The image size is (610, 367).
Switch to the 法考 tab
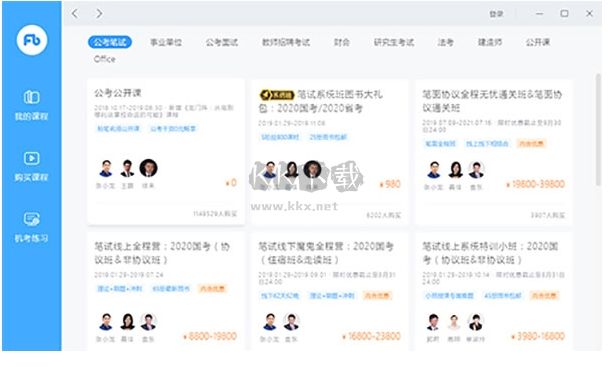(445, 42)
